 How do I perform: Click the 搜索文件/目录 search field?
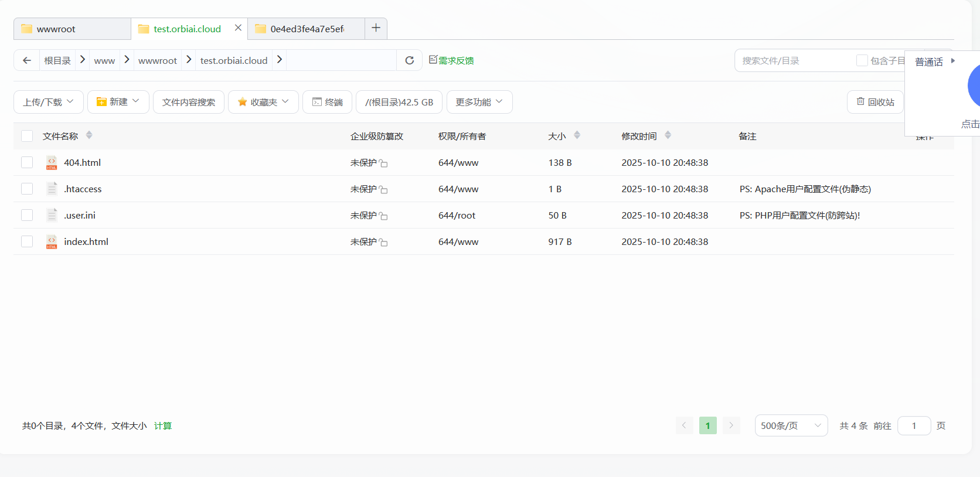tap(794, 60)
